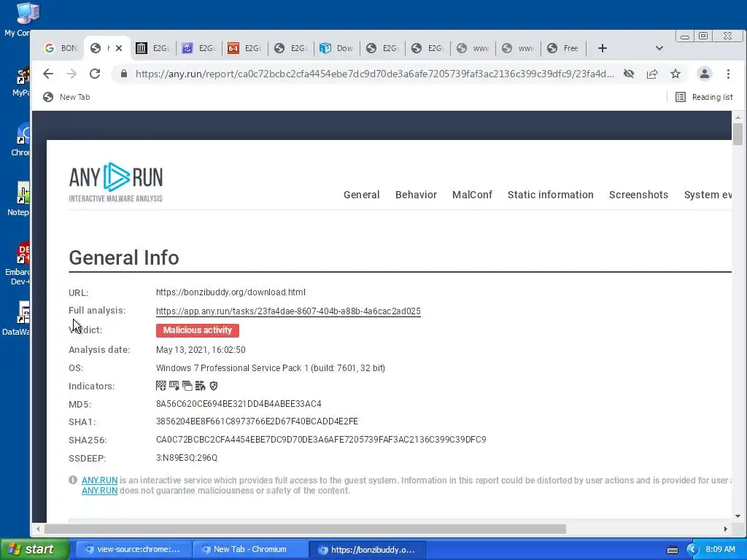
Task: Go back to the previous page
Action: (x=48, y=74)
